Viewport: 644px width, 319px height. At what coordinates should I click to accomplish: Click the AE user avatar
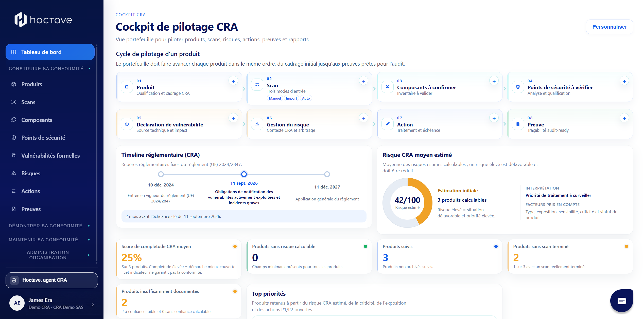point(17,303)
